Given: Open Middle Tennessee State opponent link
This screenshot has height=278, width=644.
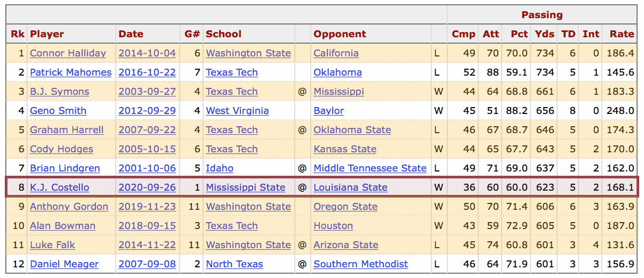Looking at the screenshot, I should [370, 168].
